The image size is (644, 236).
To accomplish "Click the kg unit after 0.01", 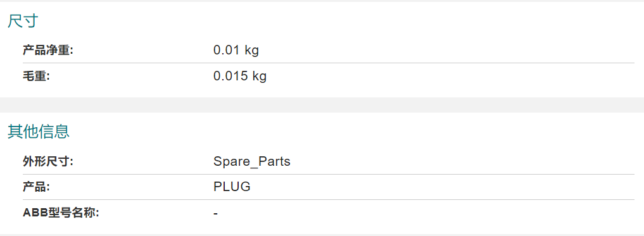I will [x=252, y=51].
